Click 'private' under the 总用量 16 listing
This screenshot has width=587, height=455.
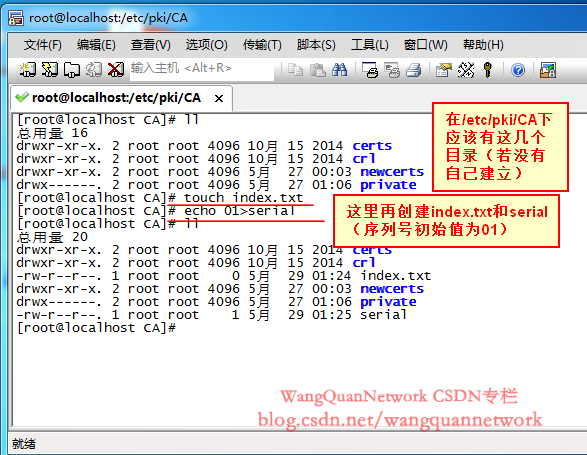(388, 185)
